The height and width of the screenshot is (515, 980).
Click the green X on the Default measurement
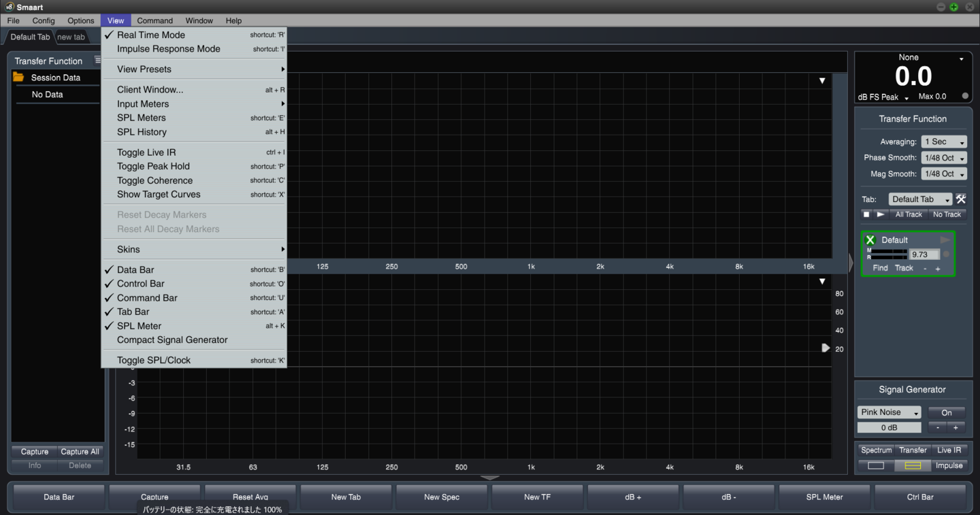[870, 239]
